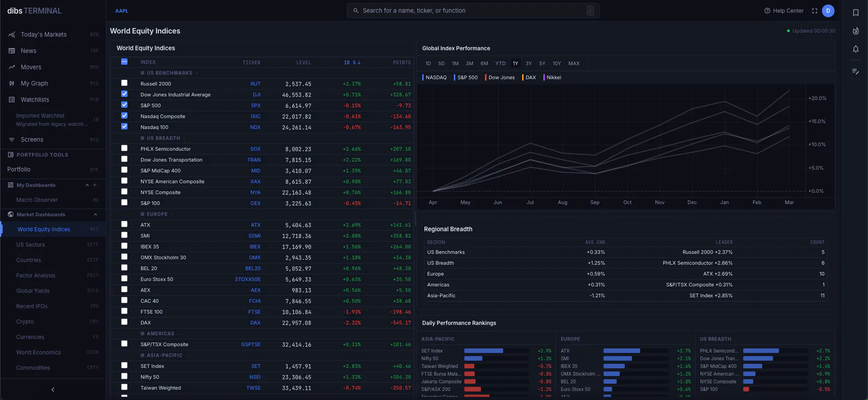
Task: Add a new dashboard with plus icon
Action: pyautogui.click(x=94, y=185)
